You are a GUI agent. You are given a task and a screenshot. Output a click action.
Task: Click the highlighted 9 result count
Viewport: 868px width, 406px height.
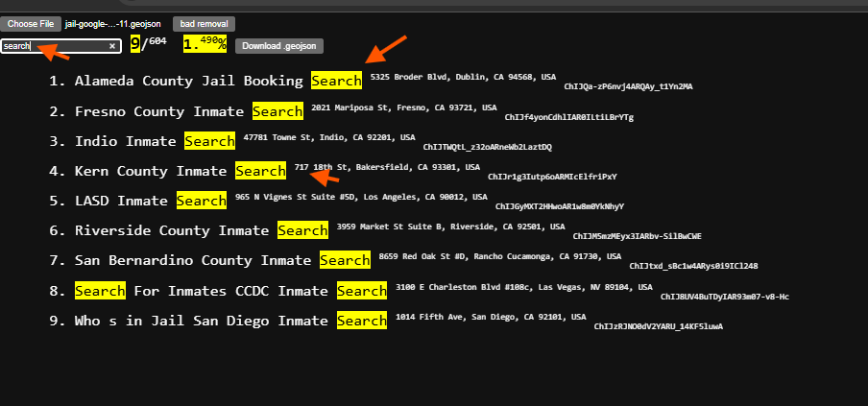point(135,43)
